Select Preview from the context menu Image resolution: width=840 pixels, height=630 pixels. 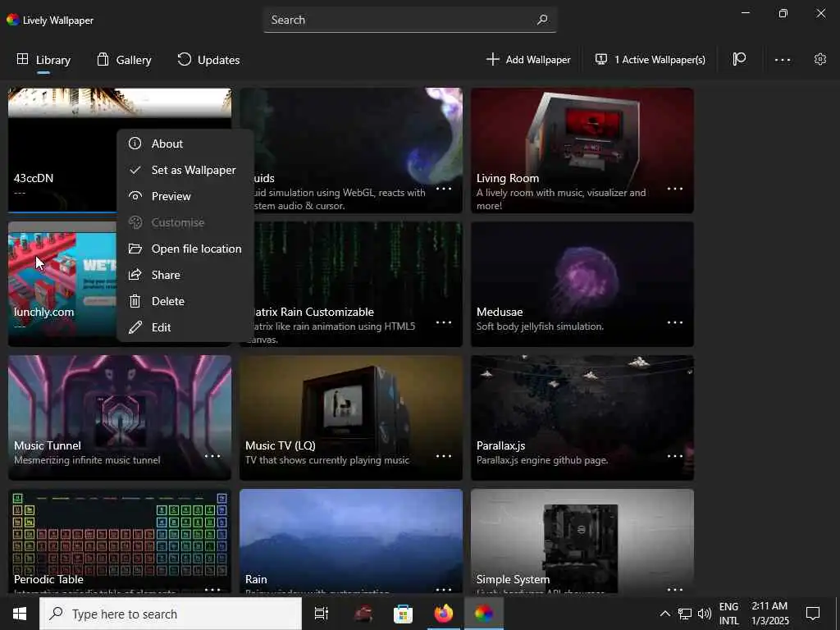tap(185, 196)
